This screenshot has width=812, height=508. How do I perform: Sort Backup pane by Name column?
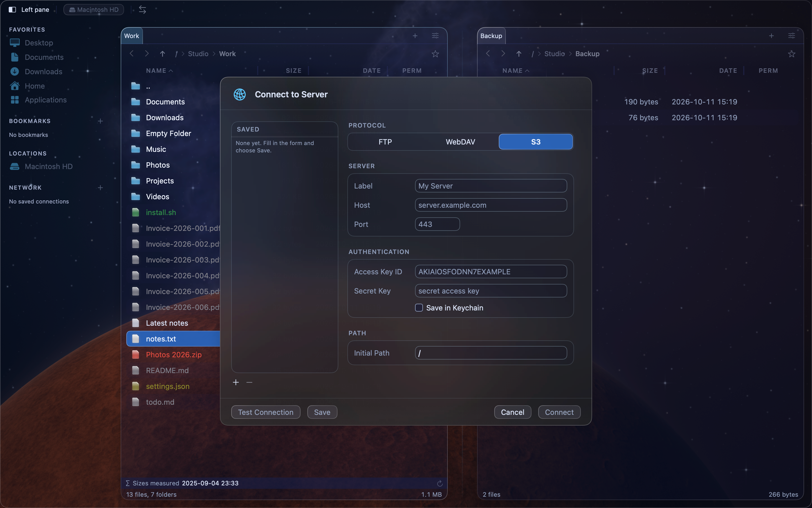pos(516,71)
